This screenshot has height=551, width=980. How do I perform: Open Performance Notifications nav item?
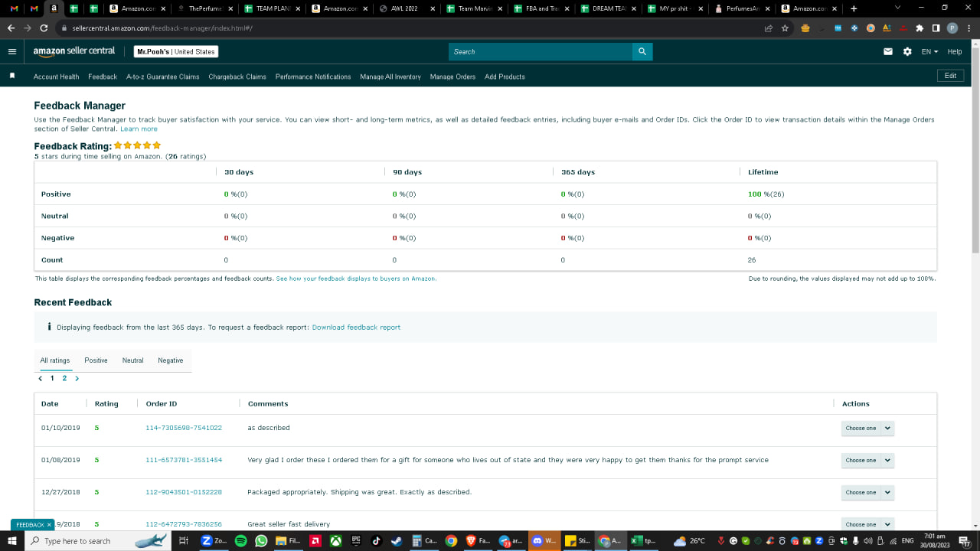pyautogui.click(x=313, y=77)
